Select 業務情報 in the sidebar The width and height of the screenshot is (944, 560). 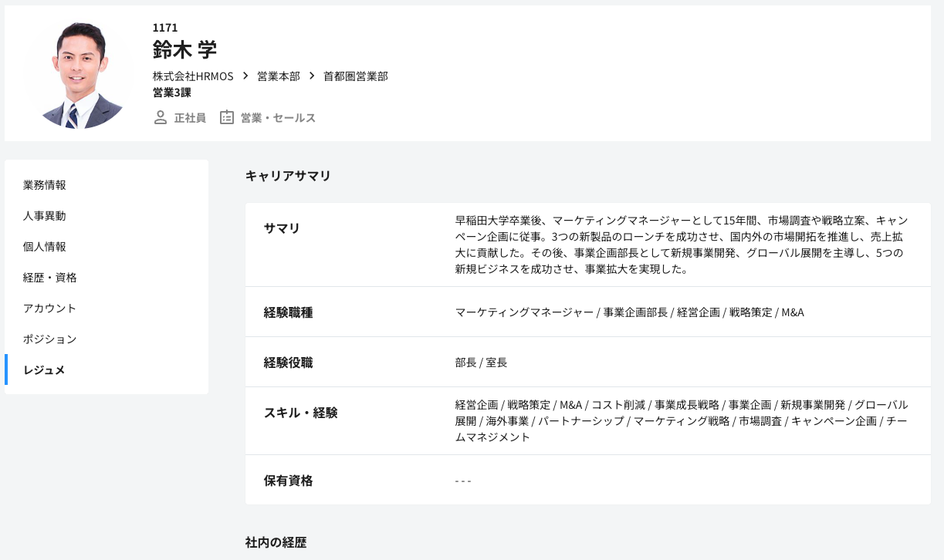click(44, 185)
